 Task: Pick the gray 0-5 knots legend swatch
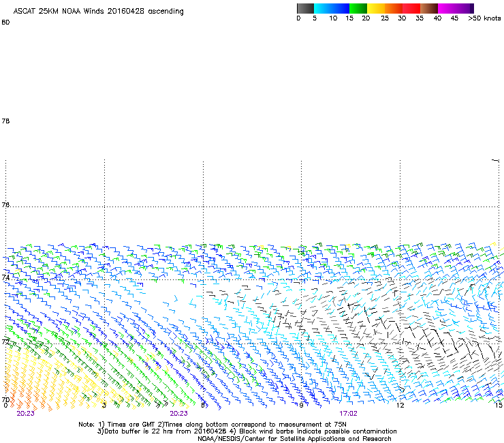pyautogui.click(x=305, y=8)
